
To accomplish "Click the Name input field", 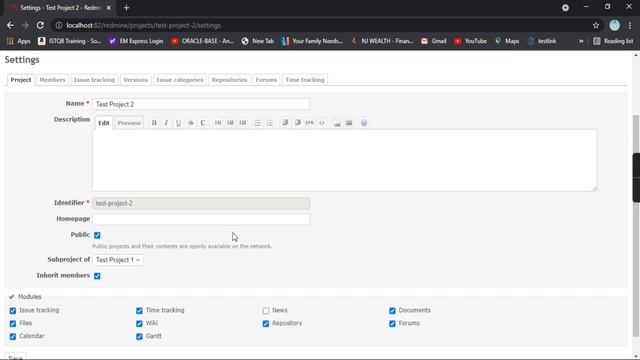I will [201, 104].
